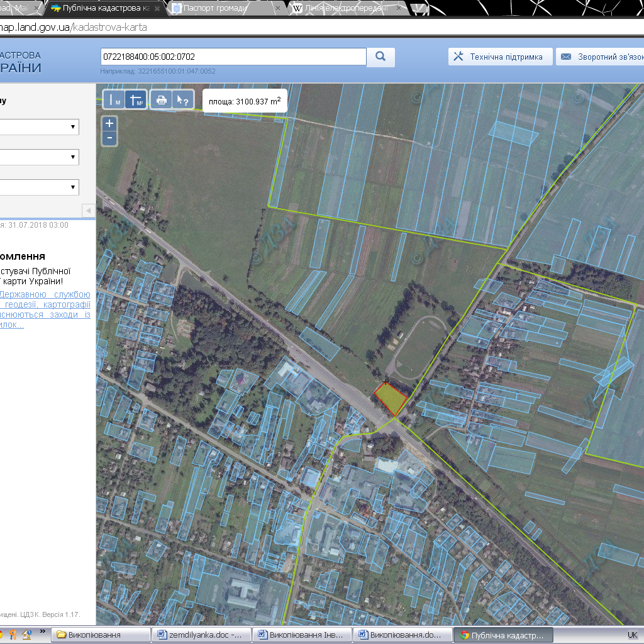This screenshot has height=644, width=644.
Task: Open the Викопіювання folder in taskbar
Action: tap(101, 635)
